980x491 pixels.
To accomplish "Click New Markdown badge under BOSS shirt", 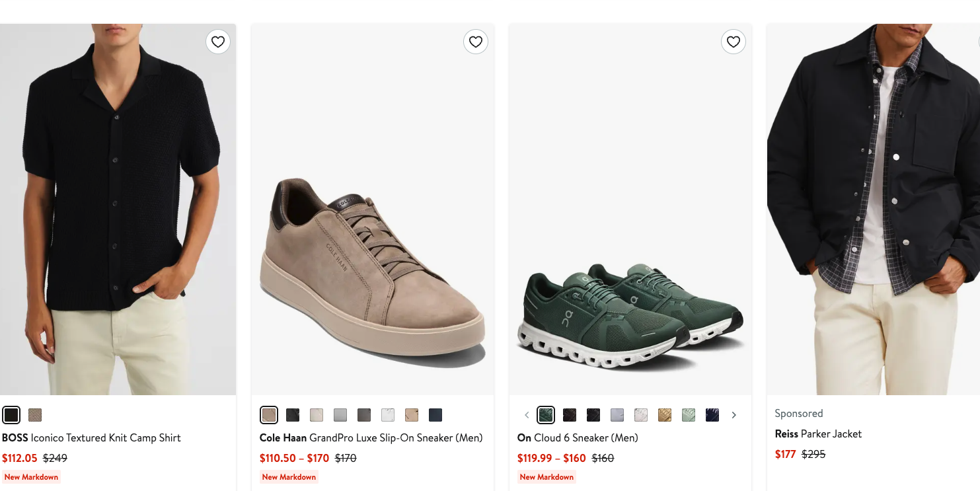I will pos(32,476).
